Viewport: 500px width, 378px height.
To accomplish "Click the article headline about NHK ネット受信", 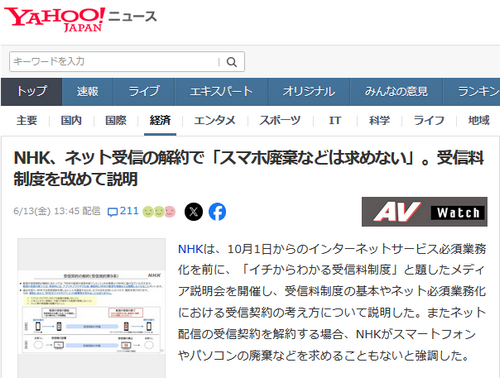I will [x=249, y=168].
